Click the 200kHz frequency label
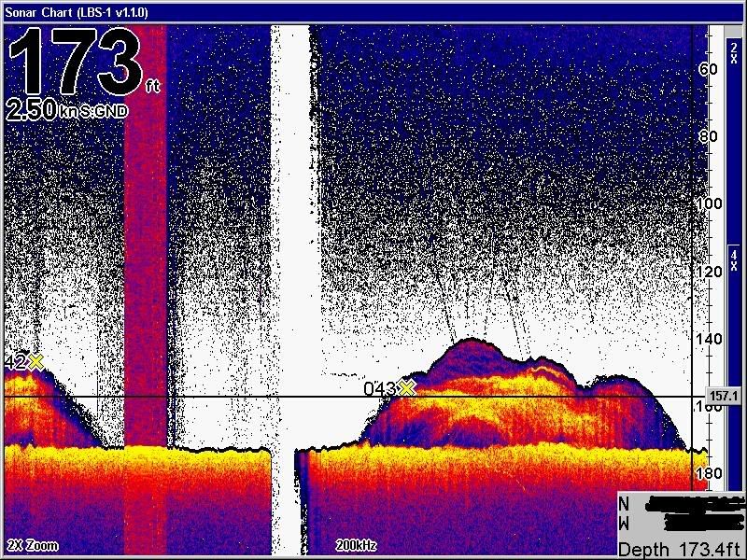The width and height of the screenshot is (747, 560). pos(357,543)
